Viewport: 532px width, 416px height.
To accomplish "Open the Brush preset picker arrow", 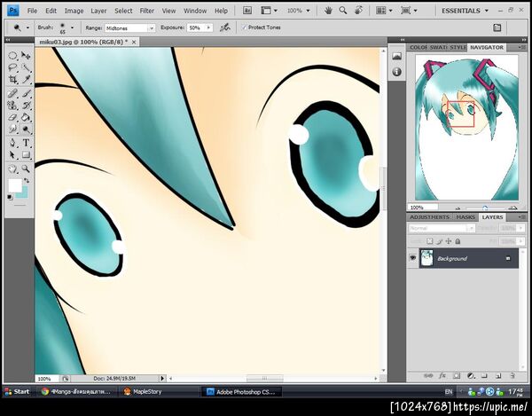I will click(x=72, y=27).
